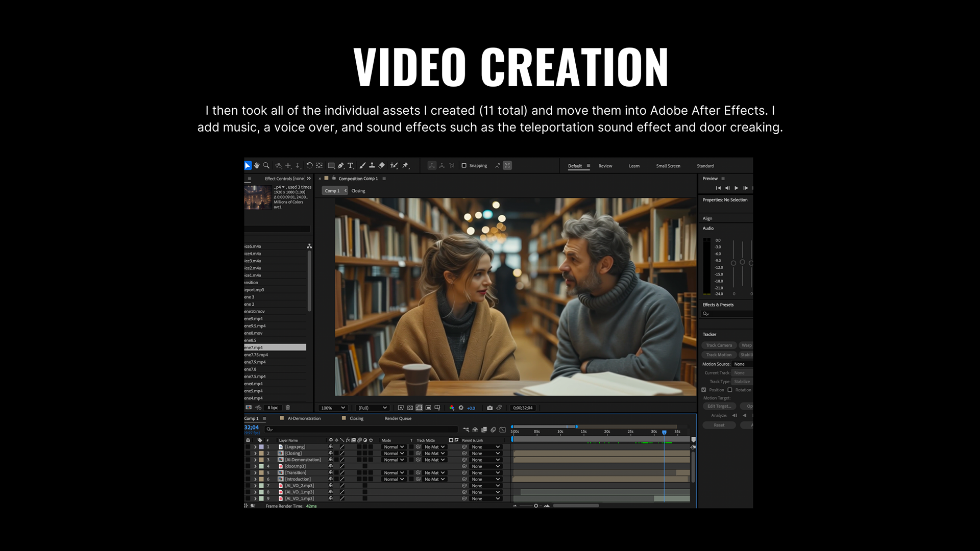Click the Track Motion button
Screen dimensions: 980x551
[719, 355]
